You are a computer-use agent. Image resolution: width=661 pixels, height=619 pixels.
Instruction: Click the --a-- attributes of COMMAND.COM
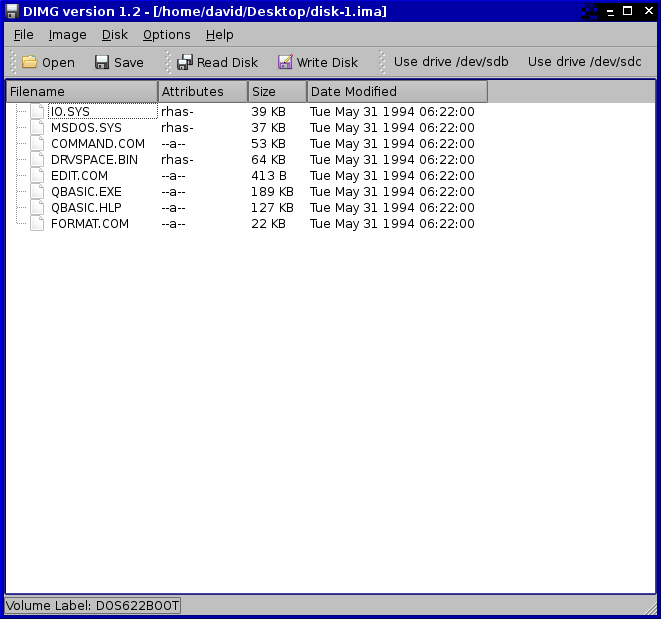point(173,144)
